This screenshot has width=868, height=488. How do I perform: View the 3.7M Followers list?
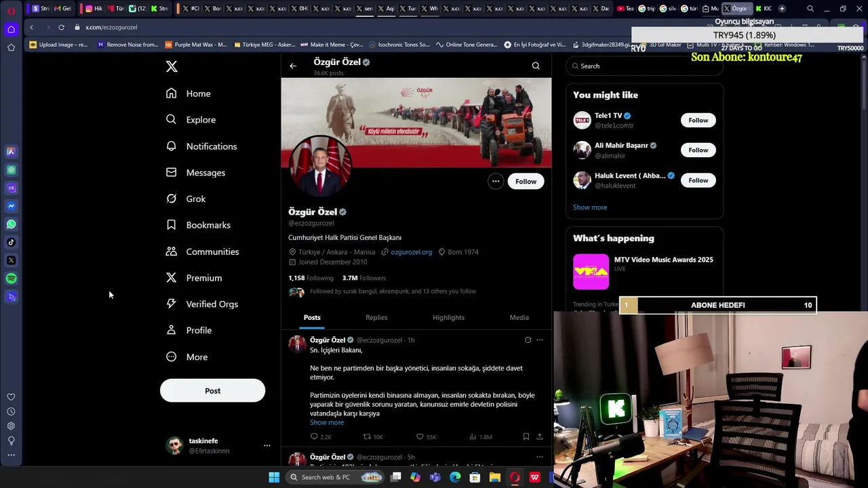coord(363,278)
